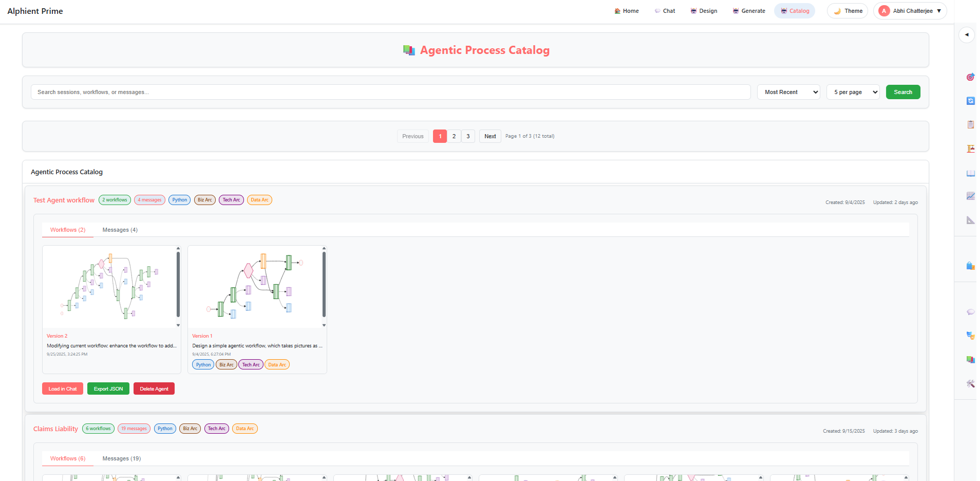Screen dimensions: 980x481
Task: Expand the Abhi Chatterjee user menu
Action: click(910, 11)
